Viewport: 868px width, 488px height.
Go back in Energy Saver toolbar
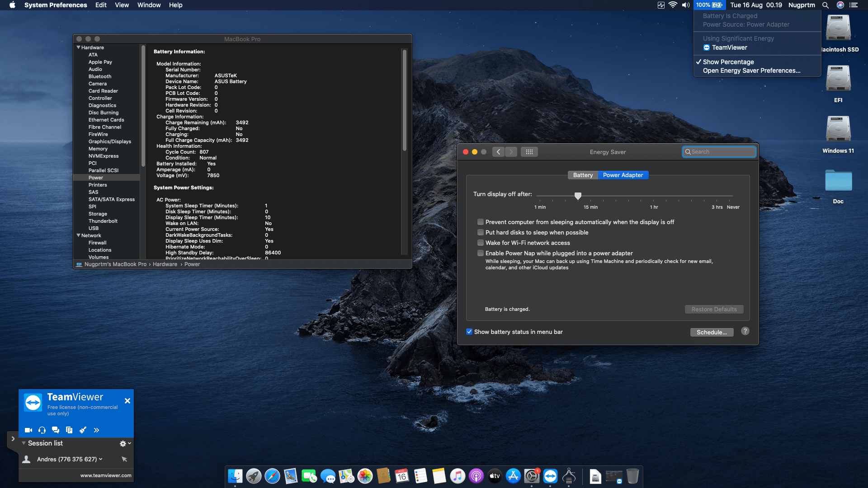tap(498, 152)
